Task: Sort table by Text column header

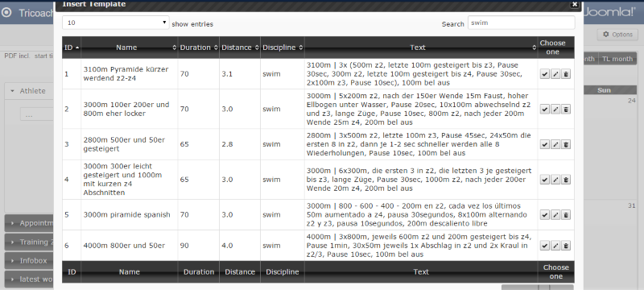Action: click(x=421, y=48)
